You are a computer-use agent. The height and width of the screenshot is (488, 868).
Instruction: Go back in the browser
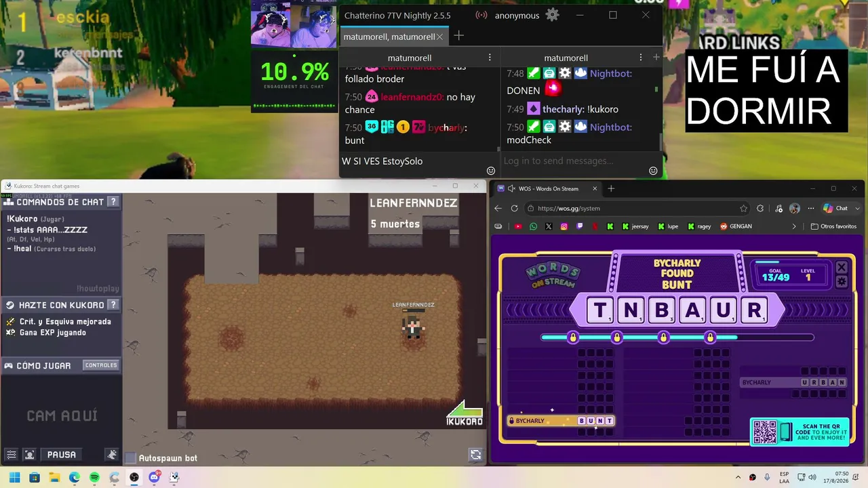(x=498, y=208)
